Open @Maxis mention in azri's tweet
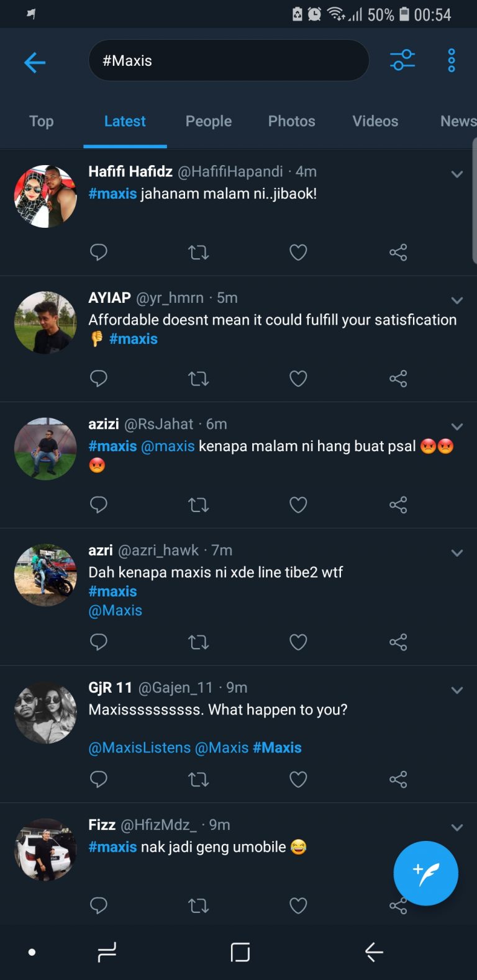Image resolution: width=477 pixels, height=980 pixels. coord(116,610)
